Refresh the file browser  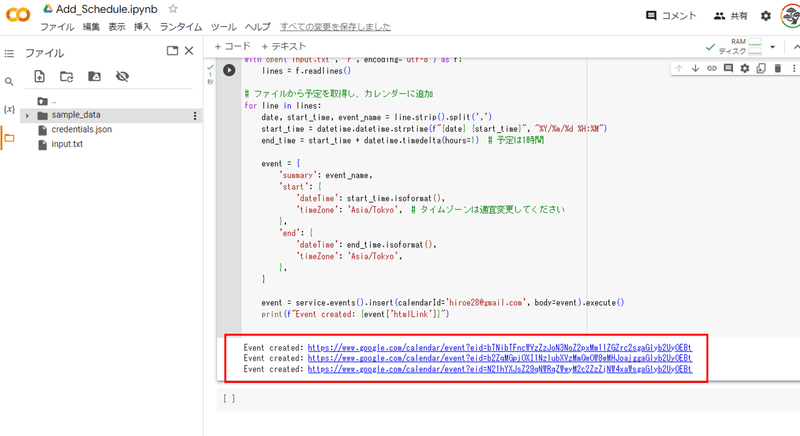point(67,76)
